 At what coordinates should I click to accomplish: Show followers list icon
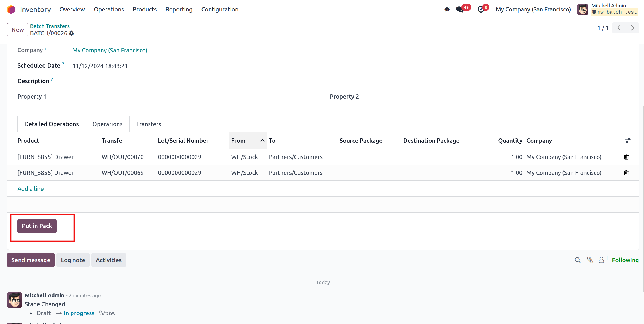602,260
